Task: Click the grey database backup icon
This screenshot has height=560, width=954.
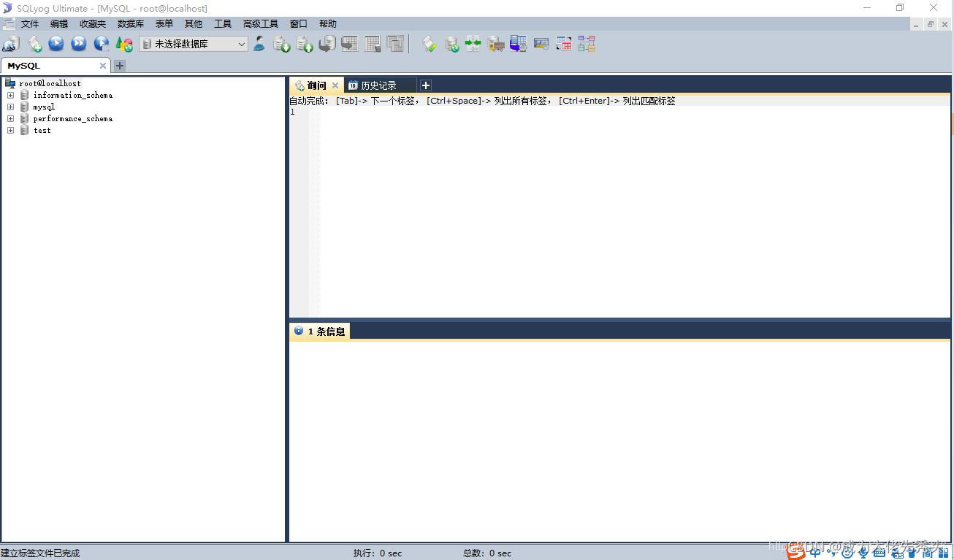Action: pyautogui.click(x=327, y=44)
